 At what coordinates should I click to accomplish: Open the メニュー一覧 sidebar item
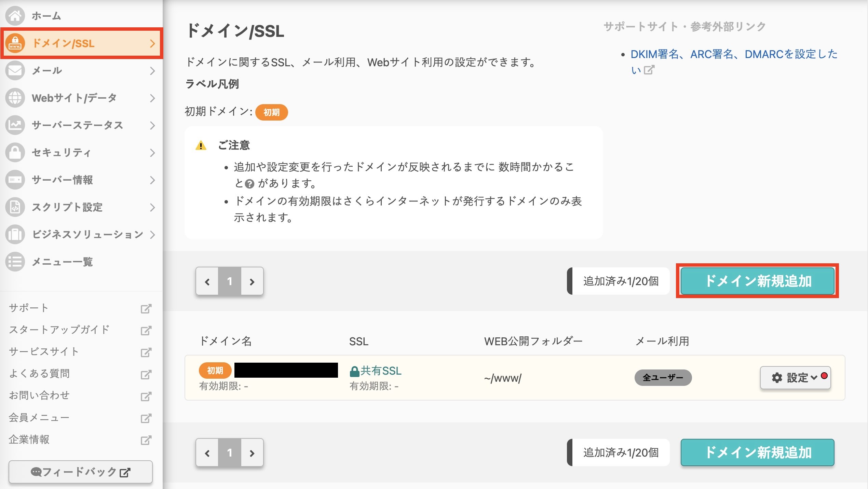(81, 262)
